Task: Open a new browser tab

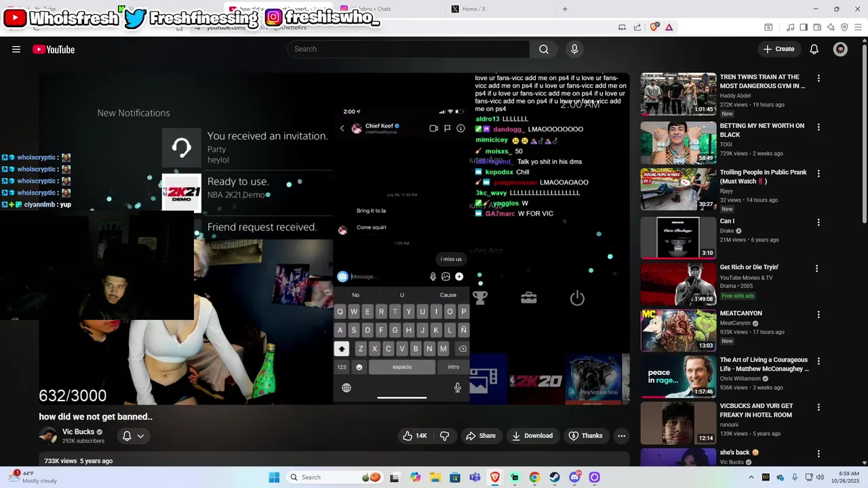Action: point(565,9)
